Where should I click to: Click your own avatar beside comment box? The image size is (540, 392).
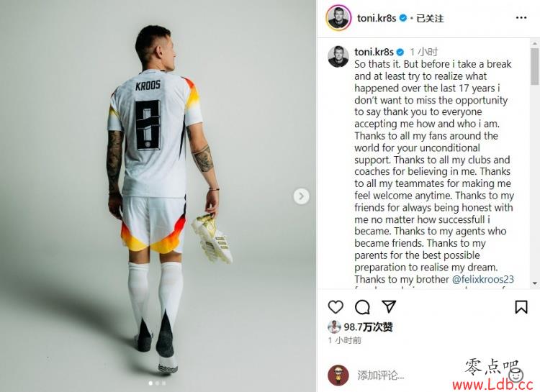[x=338, y=375]
